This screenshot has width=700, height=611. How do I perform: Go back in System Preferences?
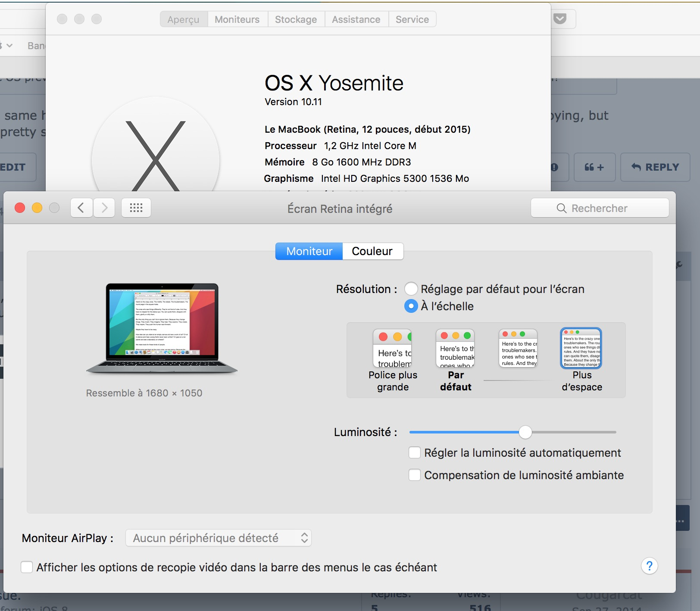81,208
